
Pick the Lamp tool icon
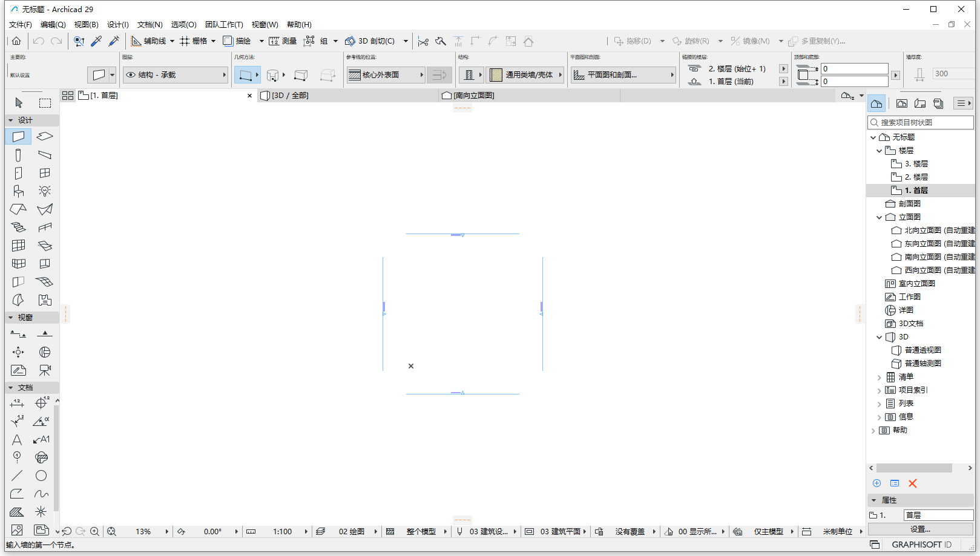(45, 191)
